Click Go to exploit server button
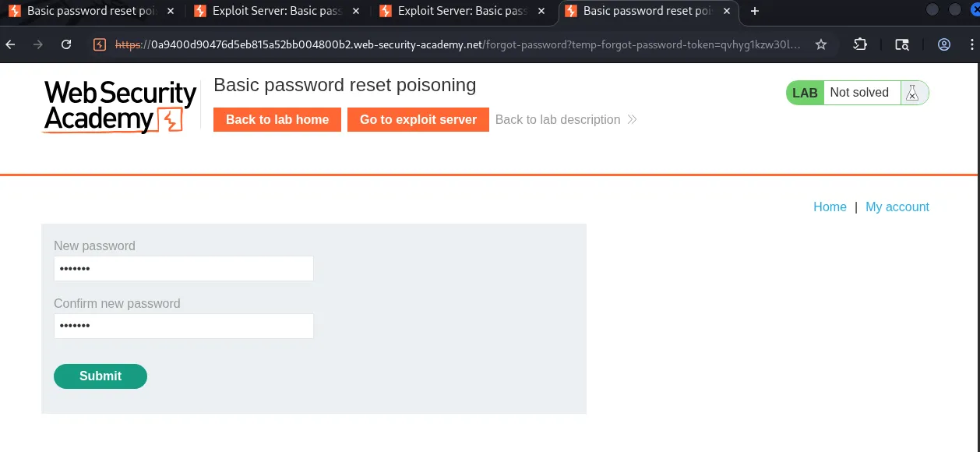This screenshot has width=980, height=452. pos(418,119)
